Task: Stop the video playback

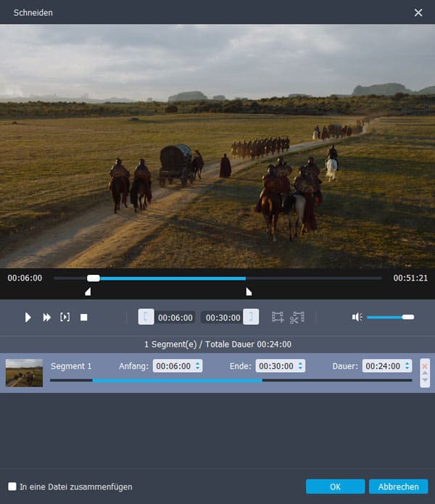Action: 83,318
